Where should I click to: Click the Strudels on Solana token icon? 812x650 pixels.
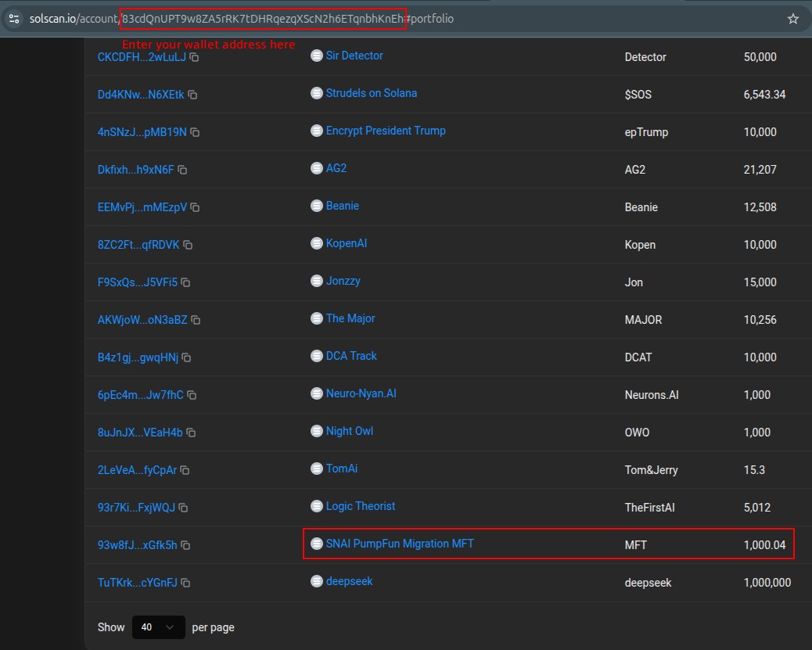(316, 93)
